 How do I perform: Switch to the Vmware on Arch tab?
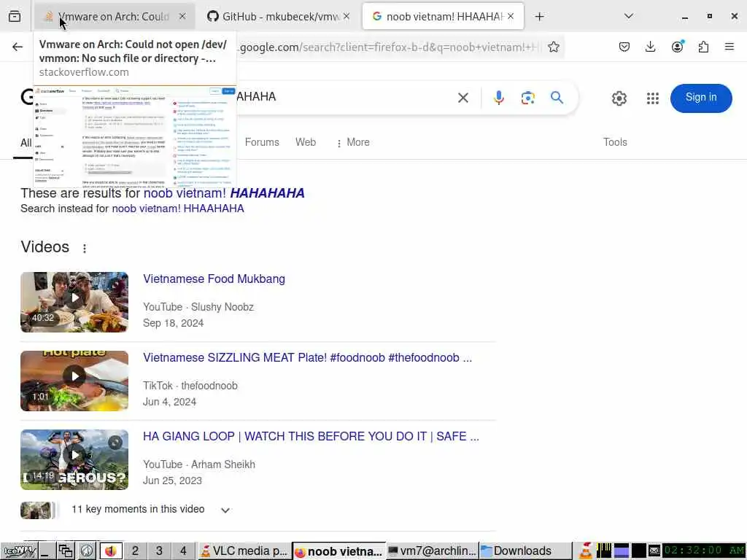pyautogui.click(x=115, y=17)
